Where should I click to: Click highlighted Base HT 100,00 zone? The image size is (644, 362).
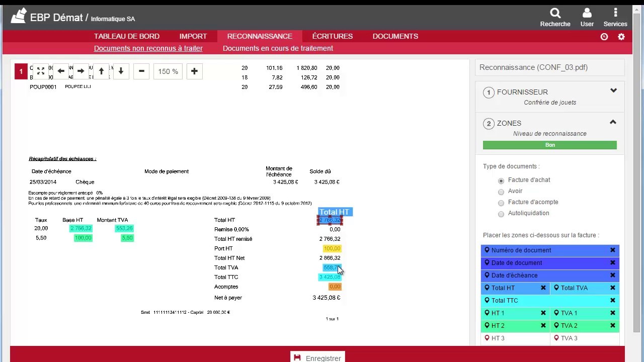[x=83, y=238]
